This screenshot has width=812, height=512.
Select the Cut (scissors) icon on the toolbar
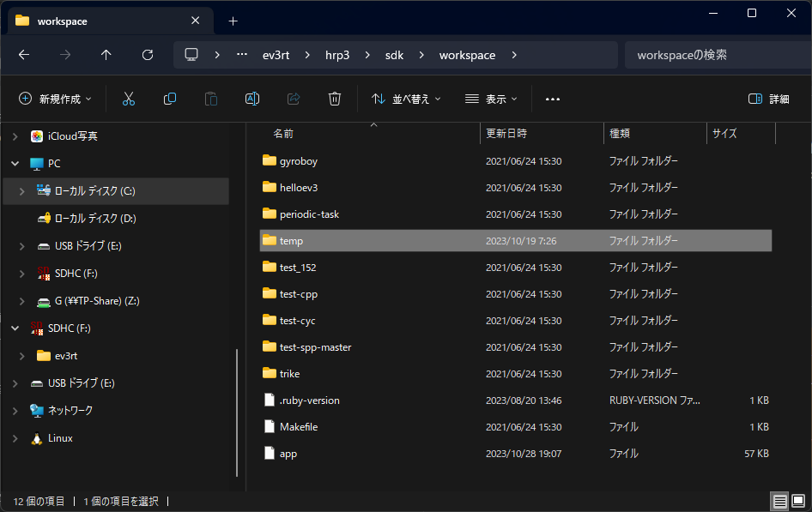click(129, 98)
